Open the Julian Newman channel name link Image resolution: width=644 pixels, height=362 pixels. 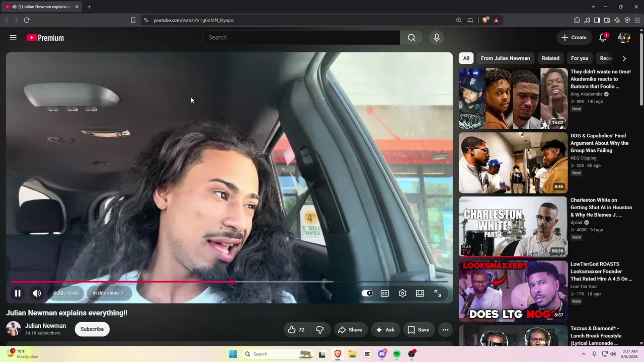(45, 326)
